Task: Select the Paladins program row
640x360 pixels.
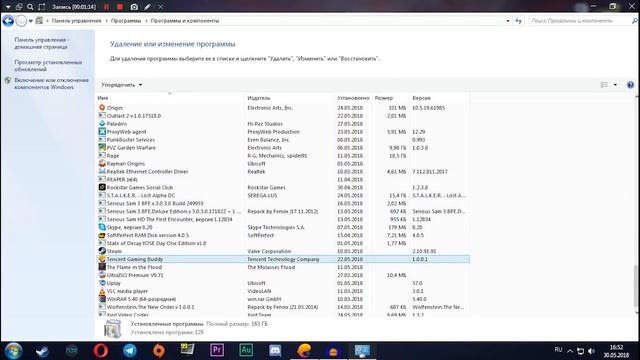Action: (283, 124)
